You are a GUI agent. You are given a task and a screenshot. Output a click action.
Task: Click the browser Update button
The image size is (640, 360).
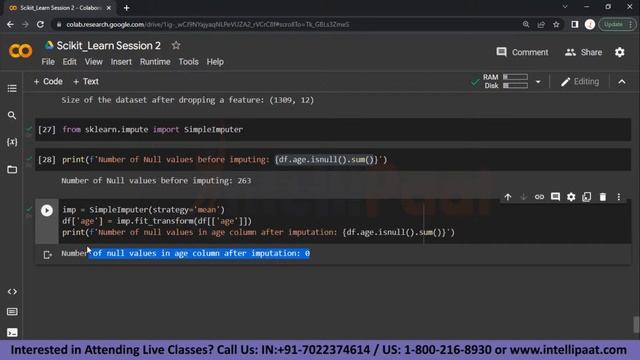coord(617,24)
